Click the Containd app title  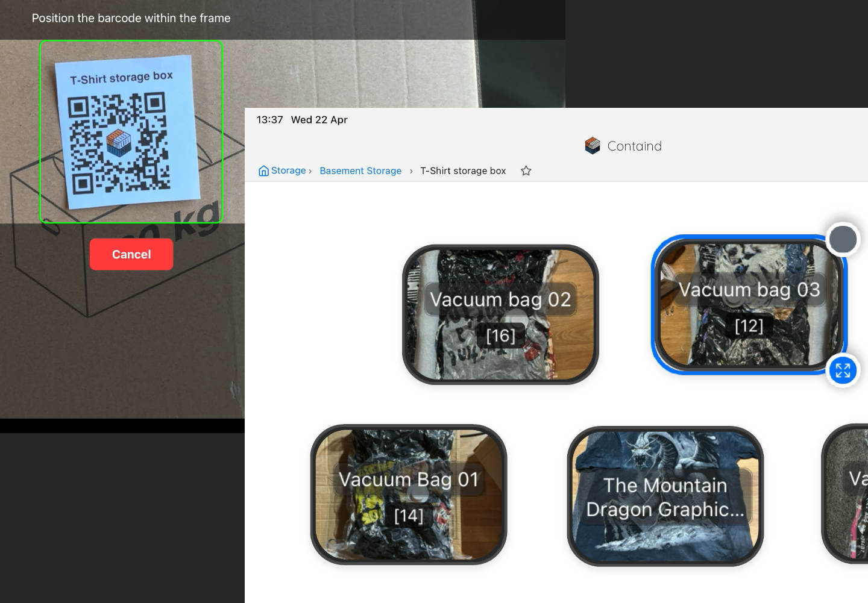(x=635, y=146)
